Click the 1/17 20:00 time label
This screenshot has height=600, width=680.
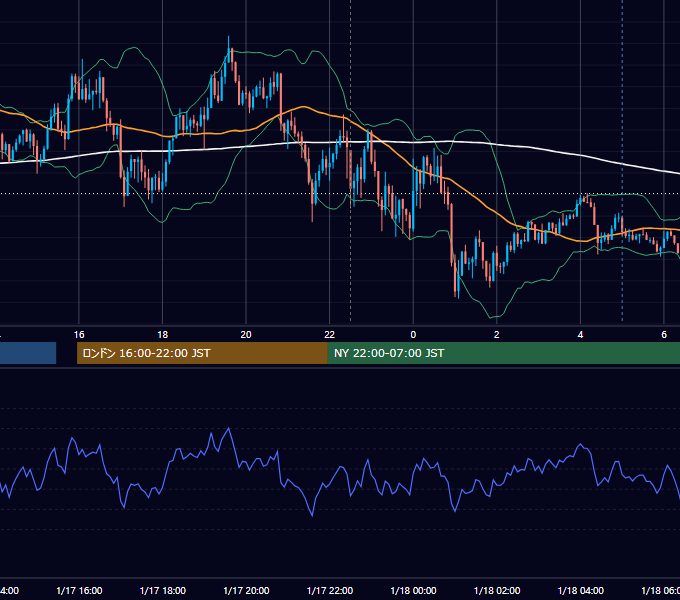pyautogui.click(x=246, y=590)
